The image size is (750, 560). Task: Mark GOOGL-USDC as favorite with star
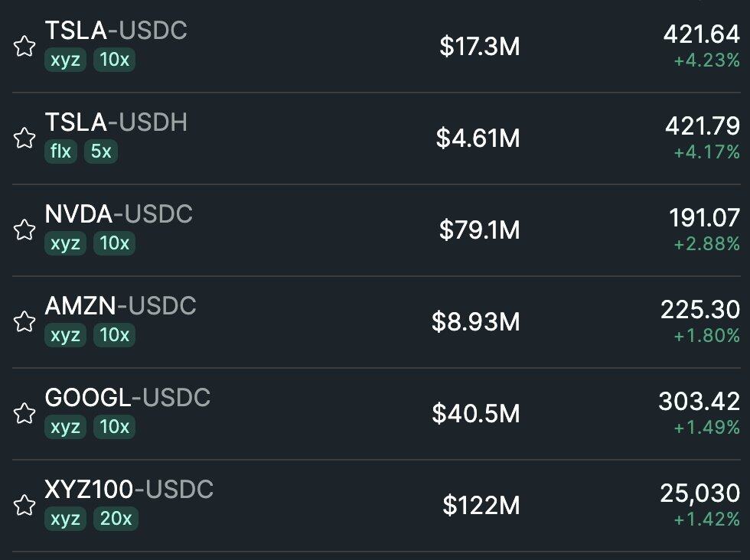point(24,414)
